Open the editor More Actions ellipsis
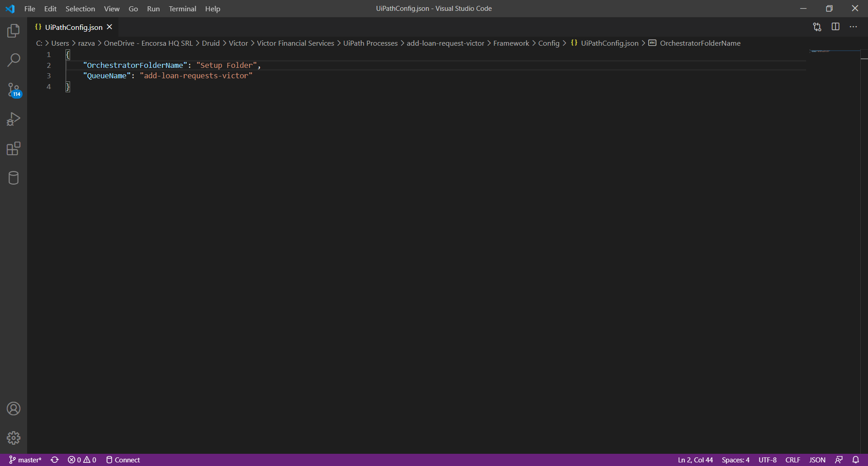Viewport: 868px width, 466px height. point(854,27)
